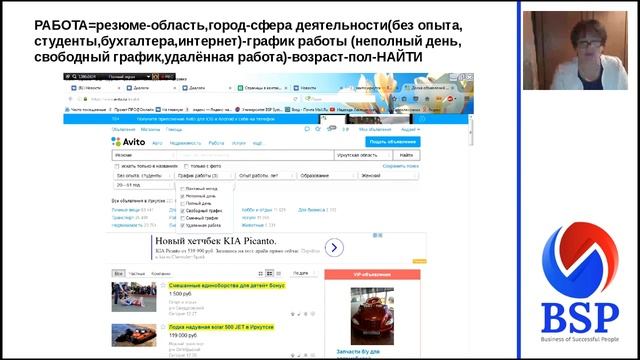640x360 pixels.
Task: Open the 'Услуги' section in Avito menu
Action: 239,143
